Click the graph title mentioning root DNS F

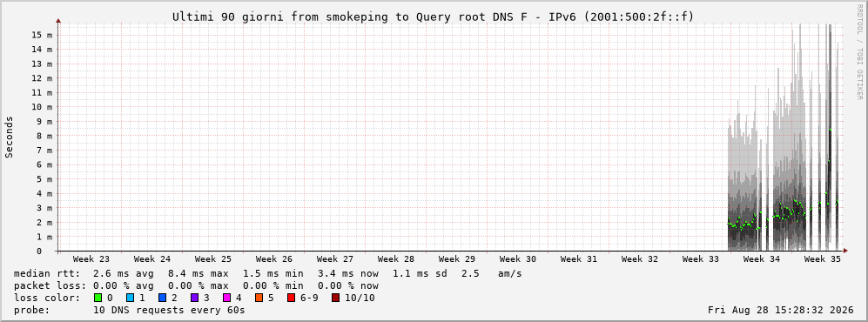coord(433,17)
